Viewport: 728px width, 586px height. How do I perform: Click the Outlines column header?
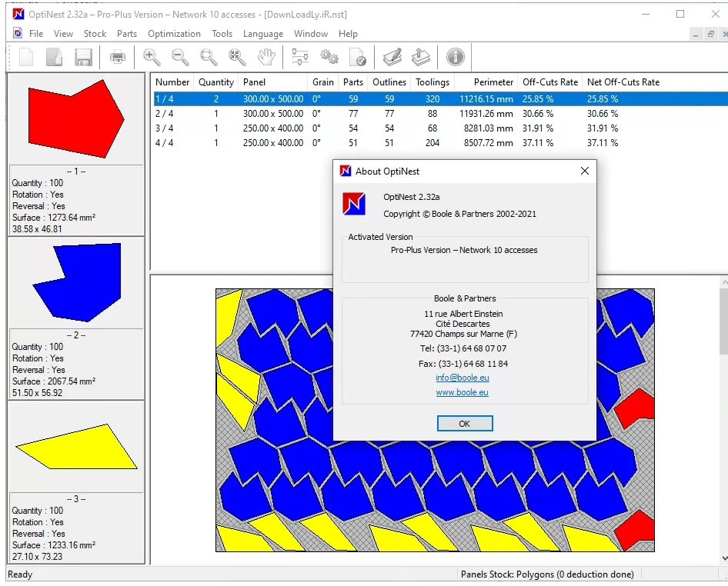coord(389,82)
